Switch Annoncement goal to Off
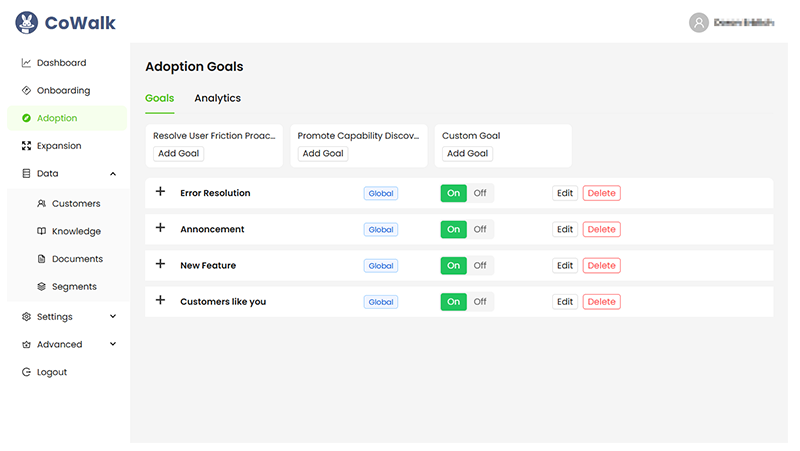Screen dimensions: 800x451 click(480, 230)
